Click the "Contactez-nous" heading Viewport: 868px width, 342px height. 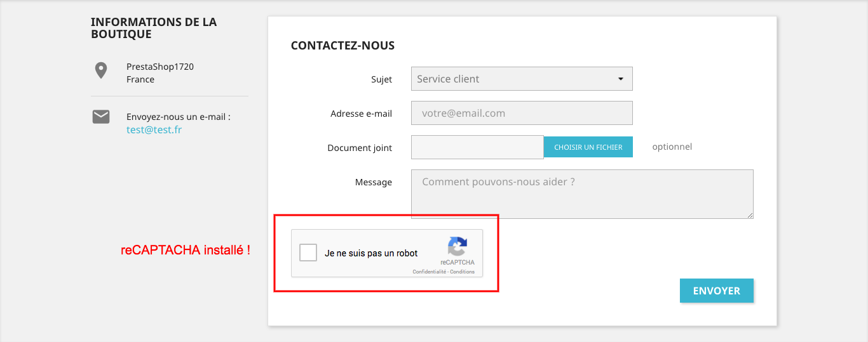(342, 46)
